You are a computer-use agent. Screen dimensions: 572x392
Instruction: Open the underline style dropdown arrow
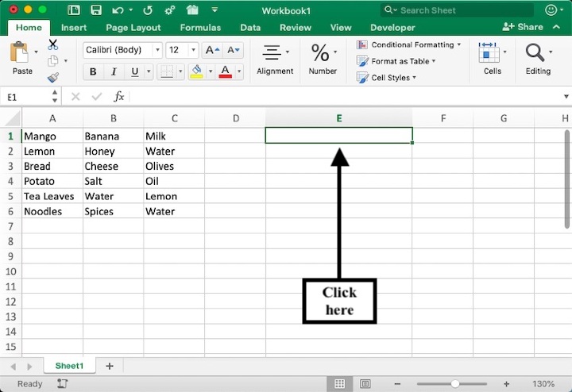[x=149, y=71]
